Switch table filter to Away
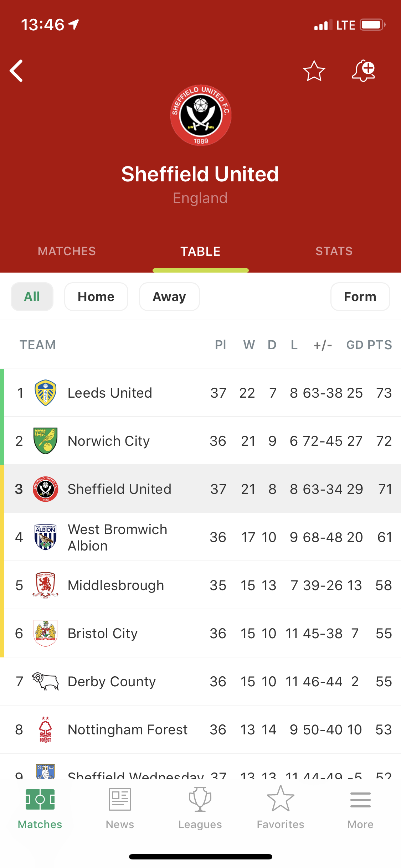Viewport: 401px width, 868px height. (x=169, y=296)
